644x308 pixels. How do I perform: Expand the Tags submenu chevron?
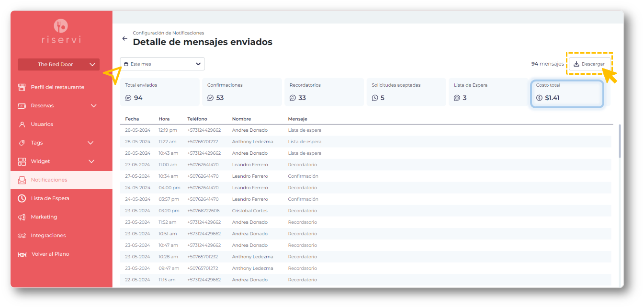91,143
